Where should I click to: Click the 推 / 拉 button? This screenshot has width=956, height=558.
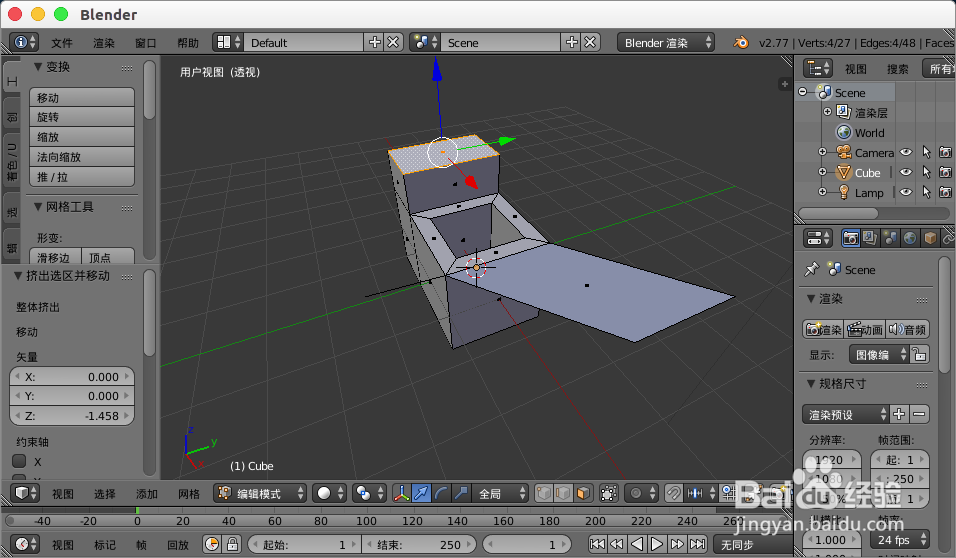82,177
